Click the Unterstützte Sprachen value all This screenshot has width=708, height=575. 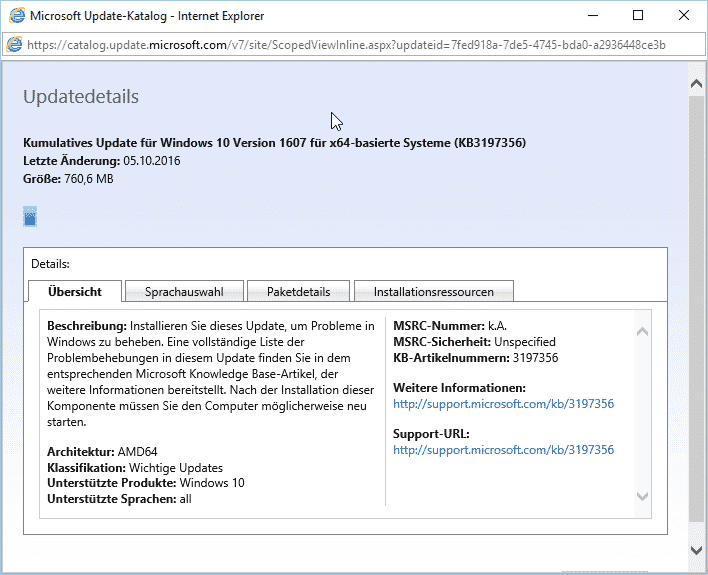[x=185, y=499]
